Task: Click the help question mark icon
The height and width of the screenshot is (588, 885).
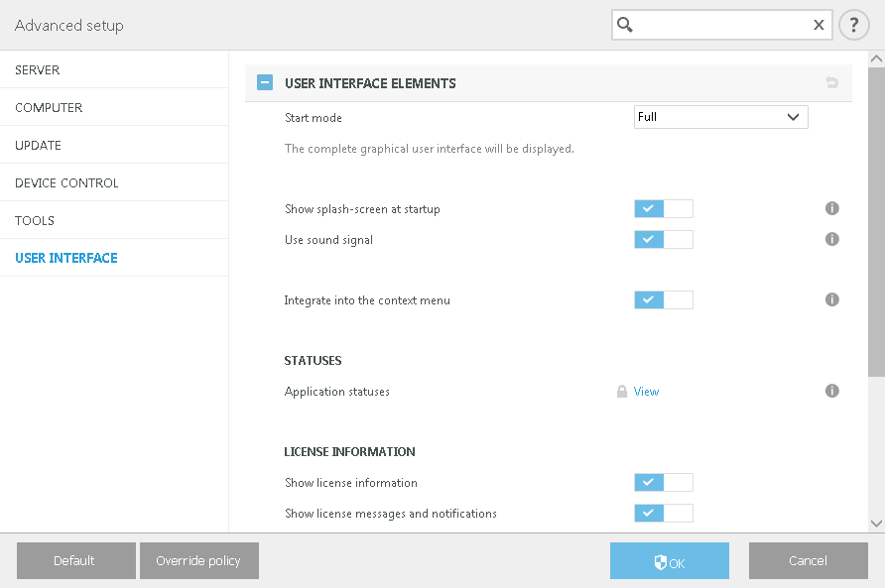Action: click(x=853, y=25)
